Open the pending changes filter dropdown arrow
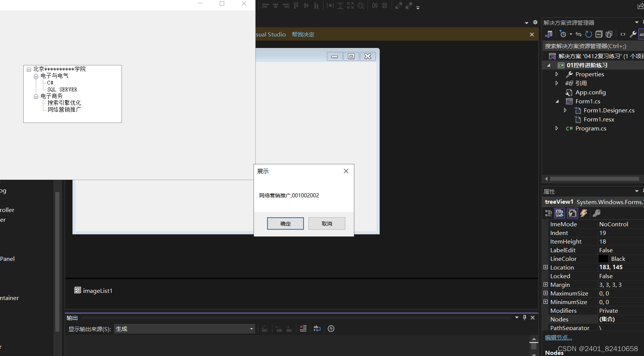The image size is (644, 356). pyautogui.click(x=571, y=34)
